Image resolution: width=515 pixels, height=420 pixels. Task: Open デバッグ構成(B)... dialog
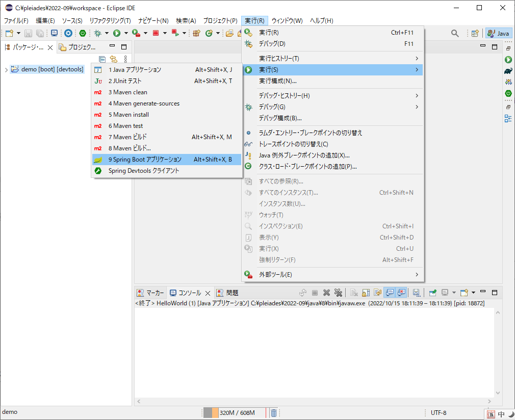coord(333,118)
